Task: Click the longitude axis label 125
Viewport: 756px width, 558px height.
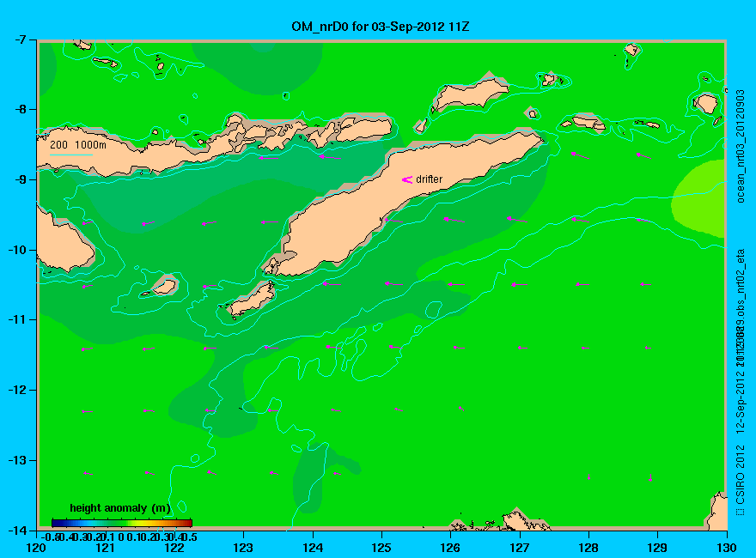Action: tap(381, 548)
